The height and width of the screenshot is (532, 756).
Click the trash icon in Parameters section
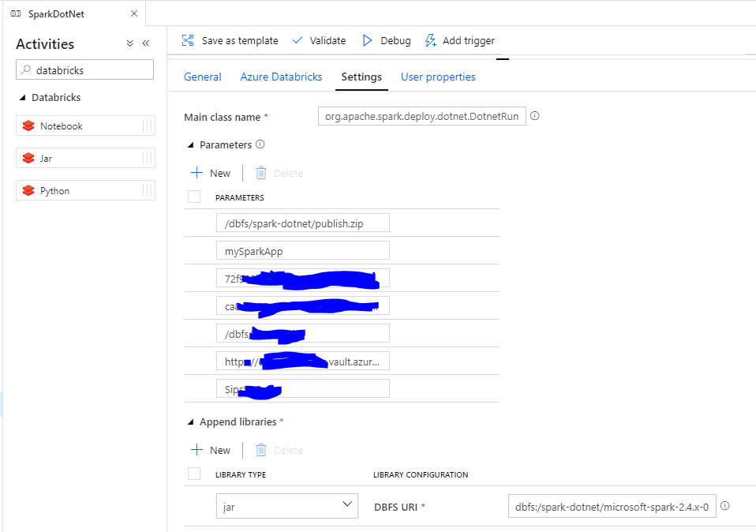(261, 173)
